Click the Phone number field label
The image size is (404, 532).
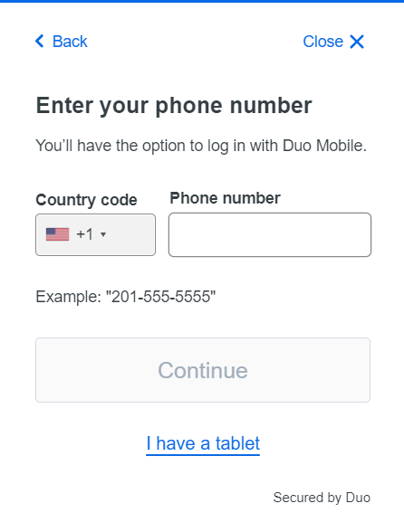[x=225, y=198]
